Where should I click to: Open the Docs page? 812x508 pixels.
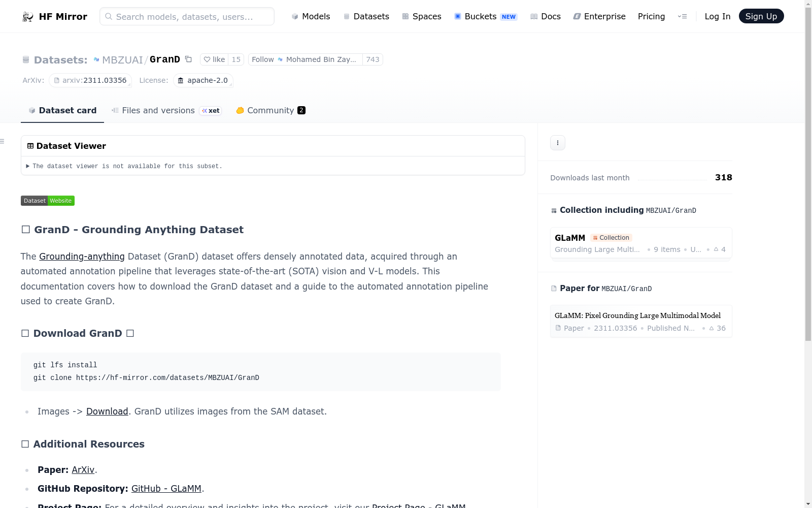[x=546, y=16]
